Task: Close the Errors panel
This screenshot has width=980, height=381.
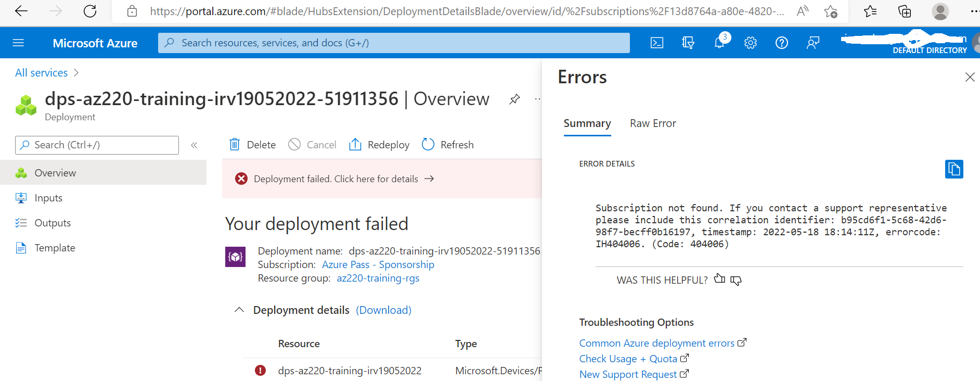Action: click(x=970, y=78)
